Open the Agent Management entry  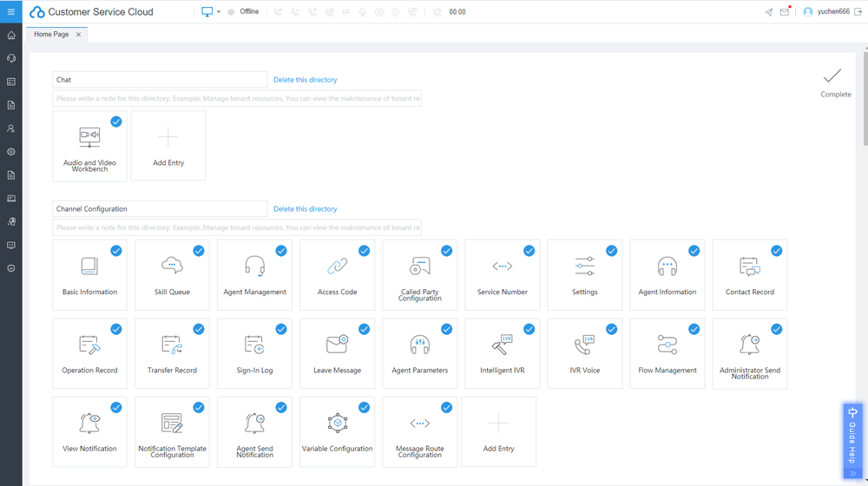tap(254, 275)
